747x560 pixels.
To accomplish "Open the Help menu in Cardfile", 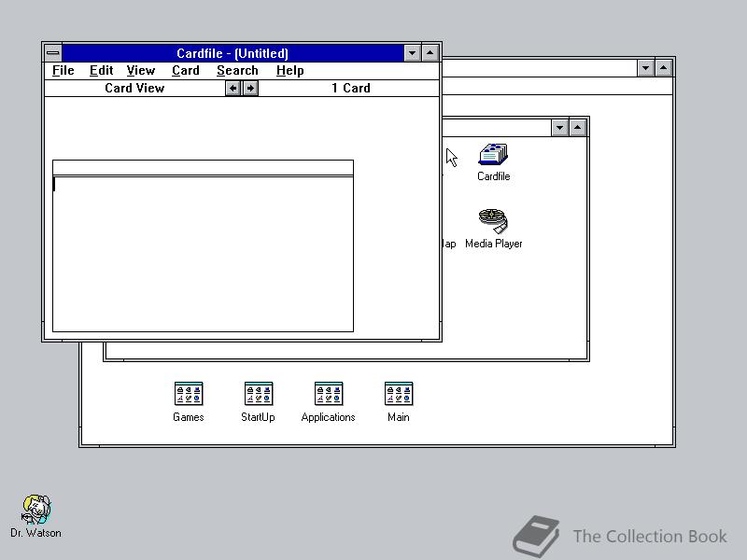I will 290,71.
